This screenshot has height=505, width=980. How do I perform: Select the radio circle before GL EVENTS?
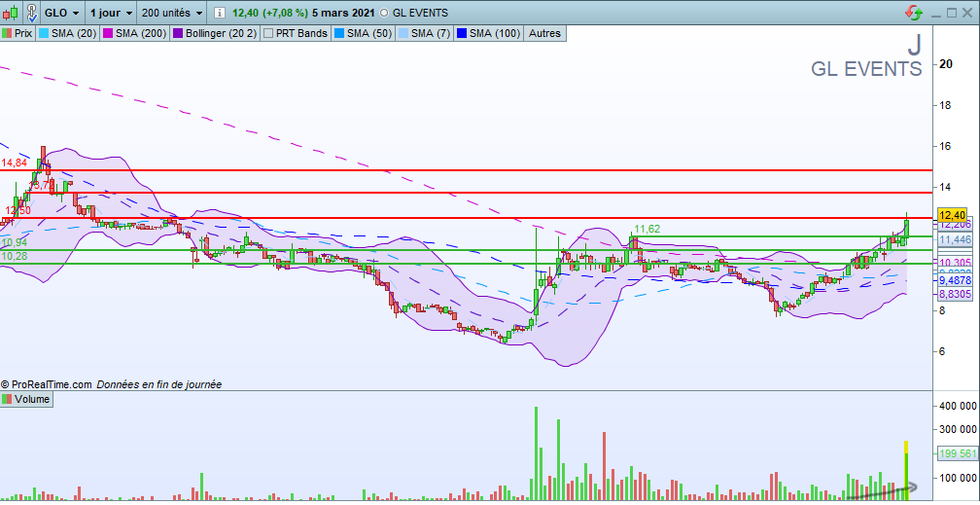click(384, 13)
